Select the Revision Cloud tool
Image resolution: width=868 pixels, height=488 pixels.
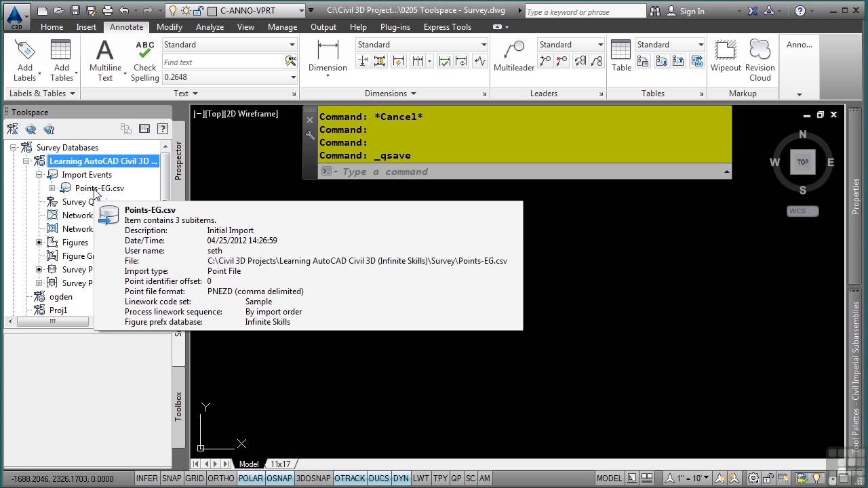(x=759, y=60)
